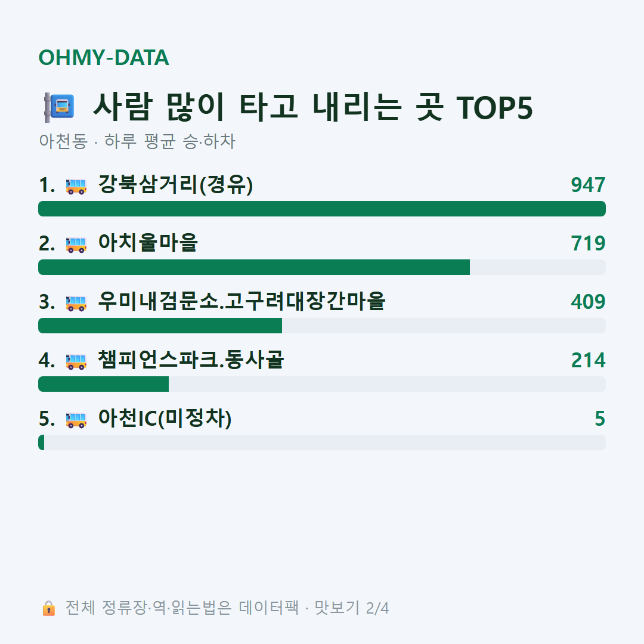Select the 아천IC(미정차) stop name
The height and width of the screenshot is (644, 644).
click(165, 418)
